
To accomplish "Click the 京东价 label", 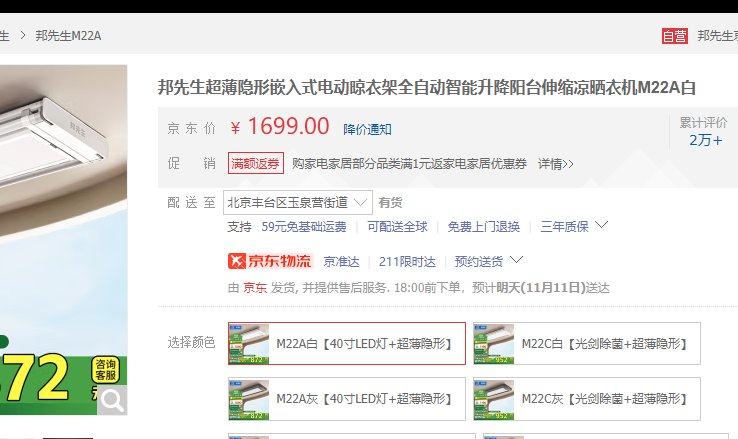I will point(191,128).
